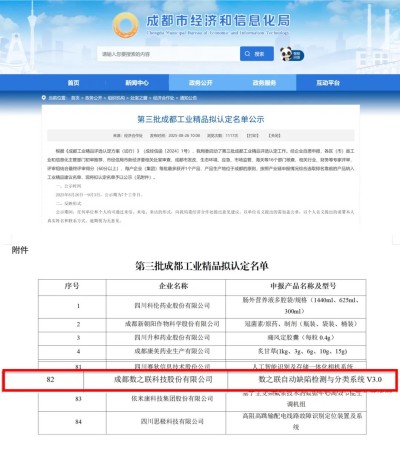
Task: Open the 互动平台 navigation tab
Action: [328, 83]
